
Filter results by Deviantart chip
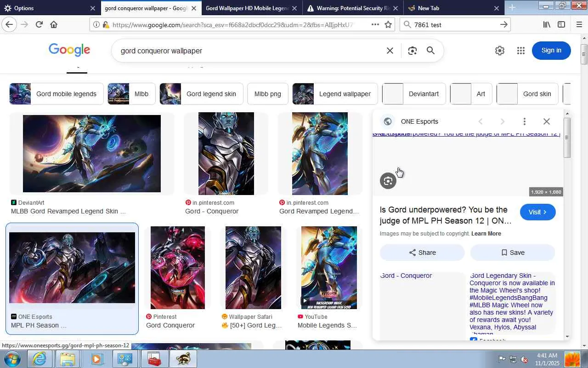tap(414, 94)
